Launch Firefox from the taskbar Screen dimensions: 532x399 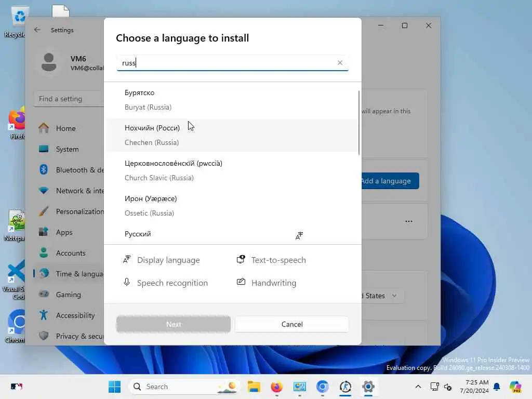click(276, 387)
